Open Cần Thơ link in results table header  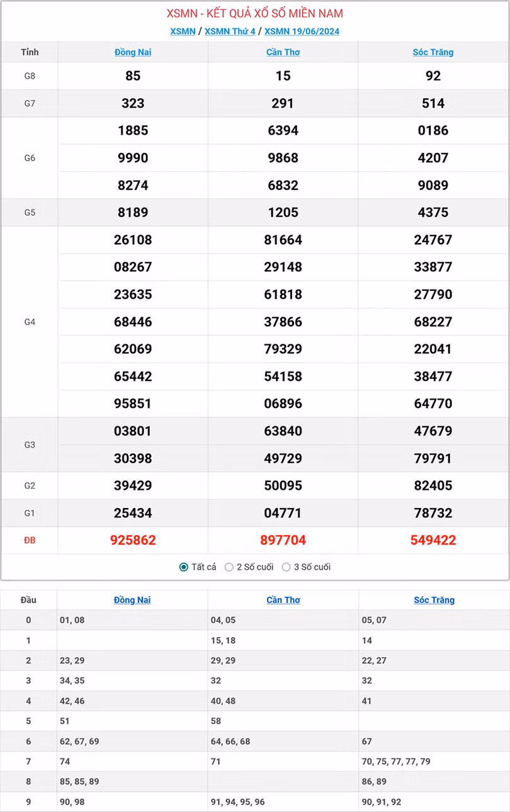click(x=283, y=52)
